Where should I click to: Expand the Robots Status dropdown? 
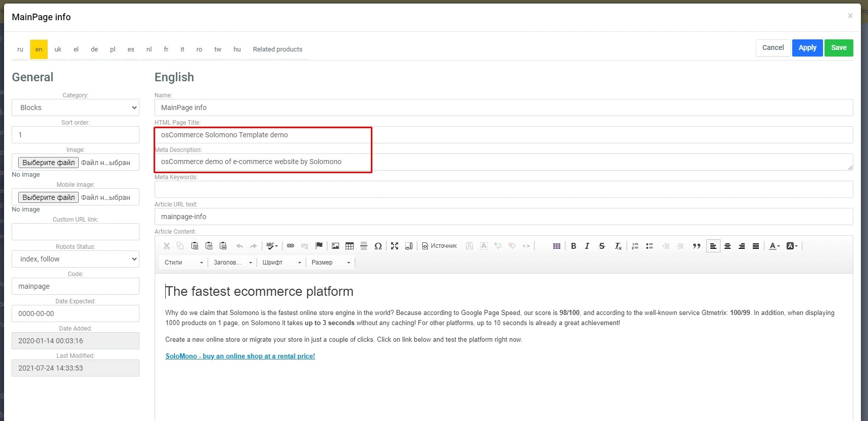pos(75,259)
